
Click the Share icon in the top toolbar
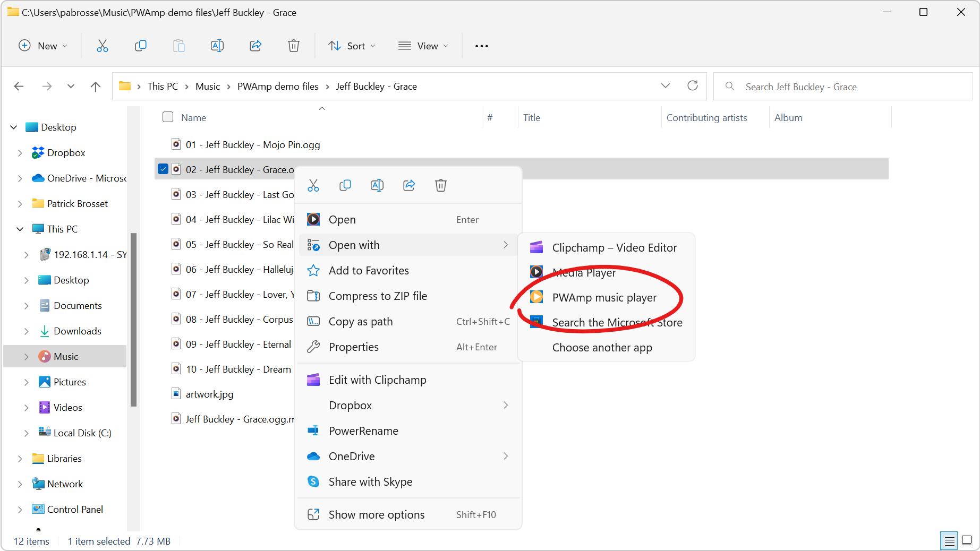[255, 46]
